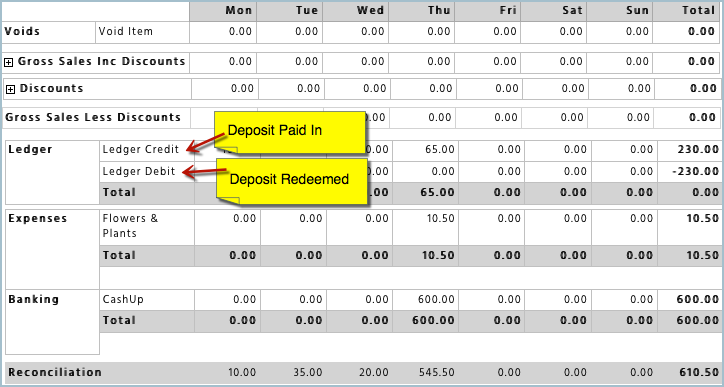Click Expenses Total row label
The width and height of the screenshot is (724, 387).
click(x=119, y=255)
